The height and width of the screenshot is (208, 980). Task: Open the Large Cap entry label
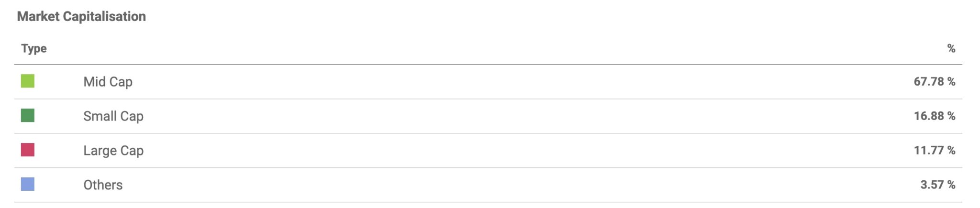coord(113,151)
